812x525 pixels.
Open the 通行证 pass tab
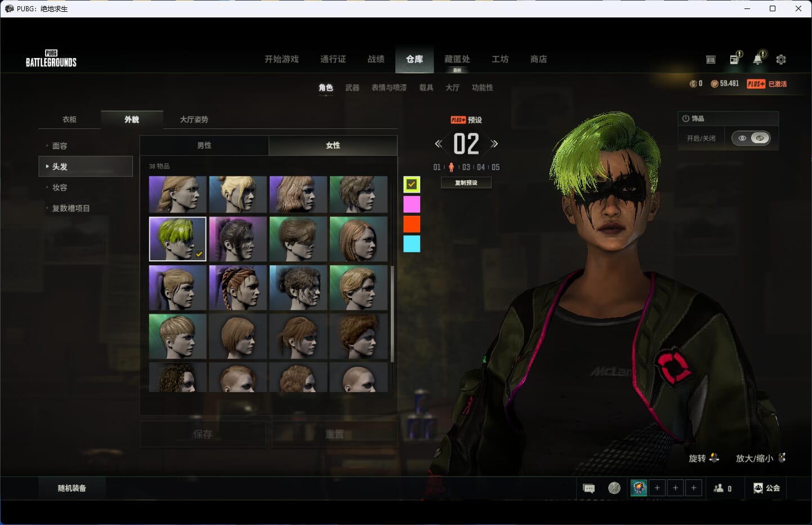click(x=333, y=59)
